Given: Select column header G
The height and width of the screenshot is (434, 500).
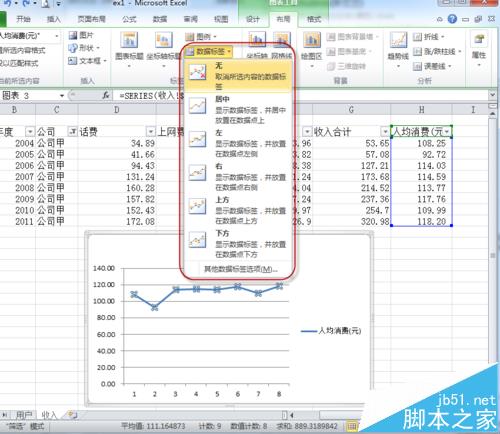Looking at the screenshot, I should pyautogui.click(x=351, y=109).
